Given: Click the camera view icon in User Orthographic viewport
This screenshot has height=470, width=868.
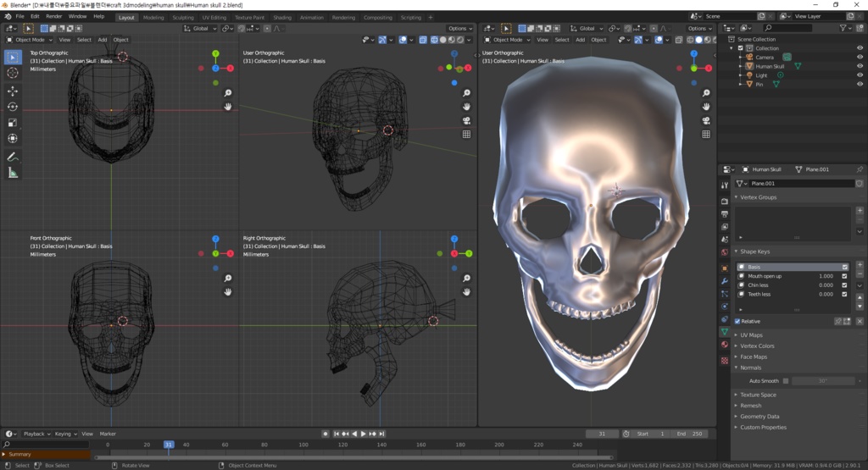Looking at the screenshot, I should (467, 120).
